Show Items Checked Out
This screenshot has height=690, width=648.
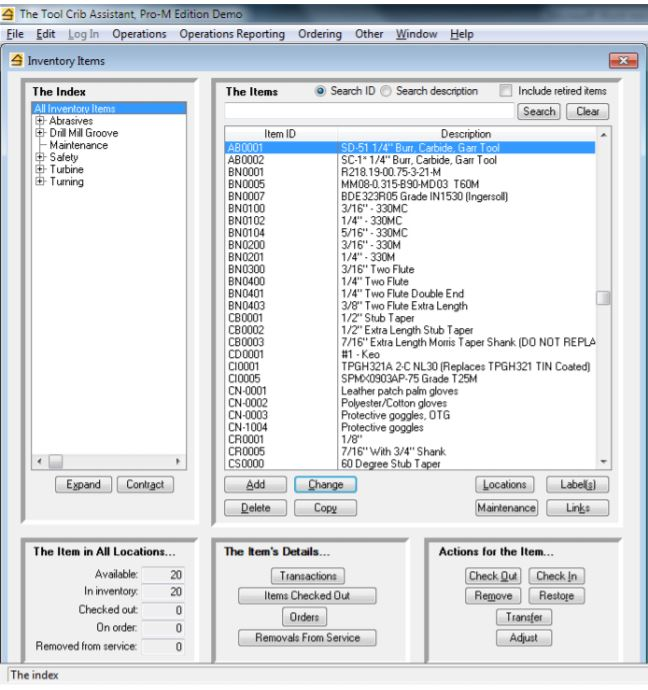(x=307, y=596)
